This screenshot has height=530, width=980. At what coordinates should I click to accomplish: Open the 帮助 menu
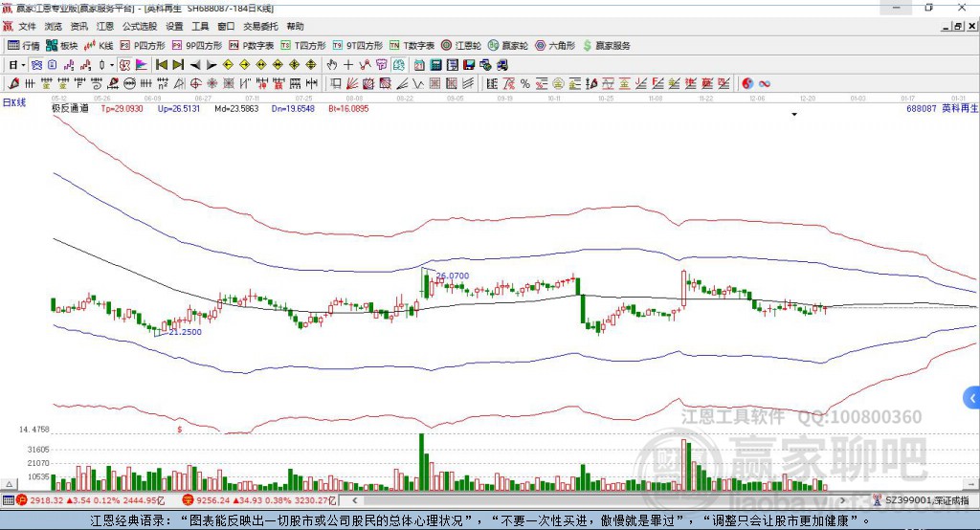295,26
